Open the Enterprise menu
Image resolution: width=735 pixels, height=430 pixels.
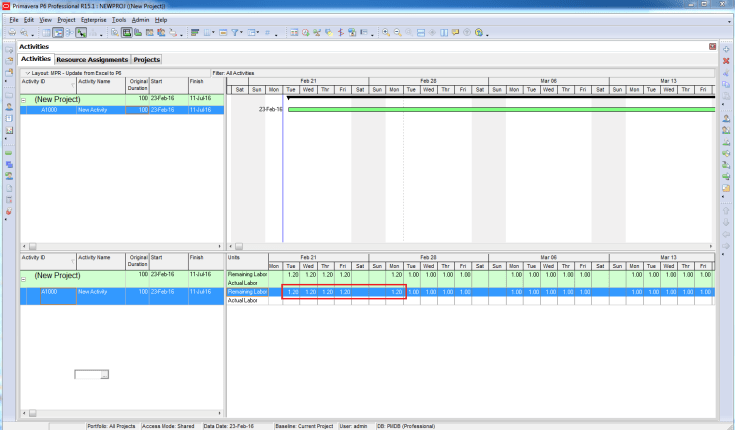coord(93,20)
